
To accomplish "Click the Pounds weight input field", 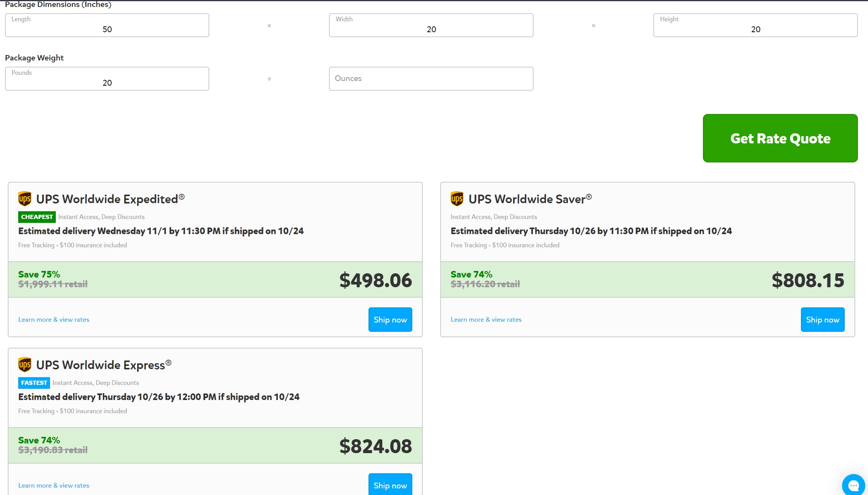I will pyautogui.click(x=107, y=79).
